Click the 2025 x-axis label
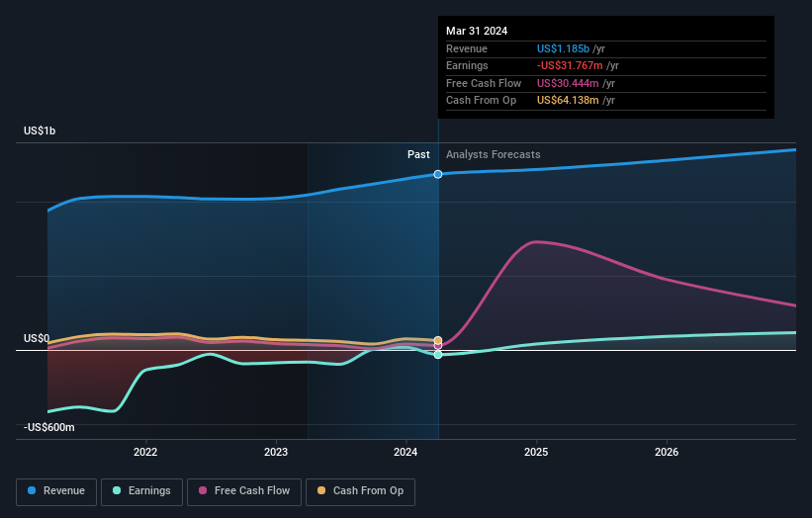Viewport: 812px width, 518px height. [536, 453]
